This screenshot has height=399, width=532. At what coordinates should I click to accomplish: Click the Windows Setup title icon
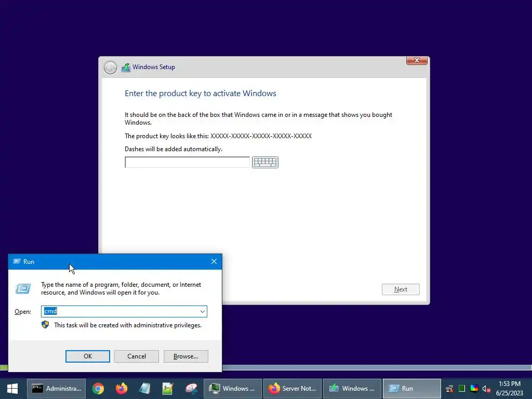[126, 67]
